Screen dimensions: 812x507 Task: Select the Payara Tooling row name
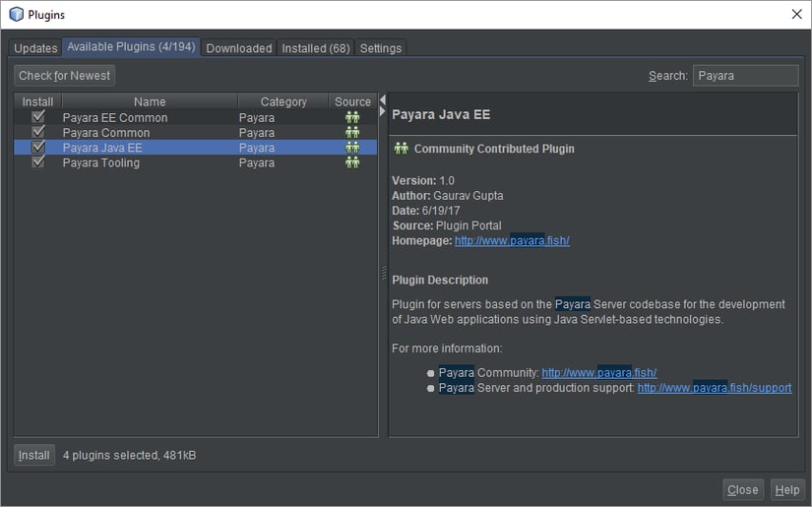(x=101, y=162)
